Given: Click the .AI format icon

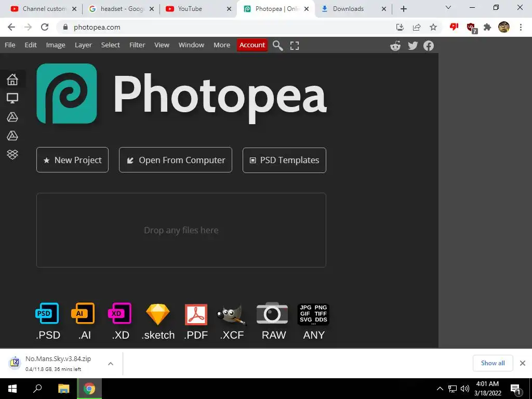Looking at the screenshot, I should pyautogui.click(x=83, y=313).
